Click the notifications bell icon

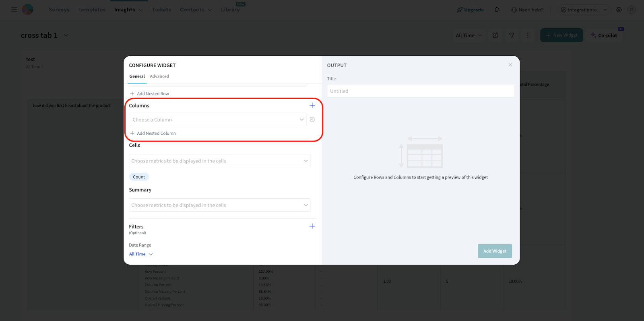pos(497,10)
